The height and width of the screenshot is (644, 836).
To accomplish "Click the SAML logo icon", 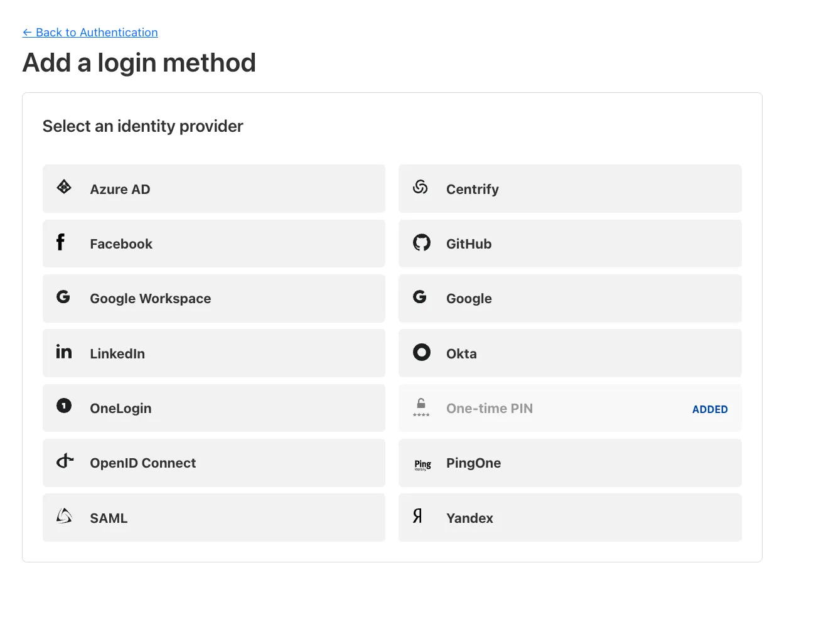I will (64, 516).
